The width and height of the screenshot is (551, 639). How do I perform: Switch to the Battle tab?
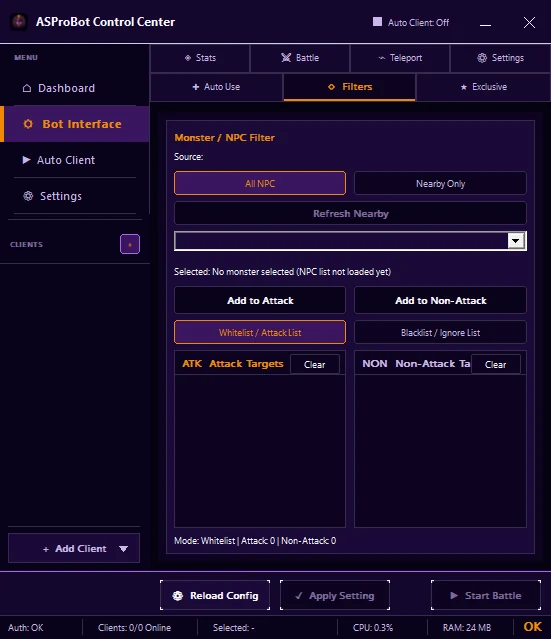(x=300, y=58)
